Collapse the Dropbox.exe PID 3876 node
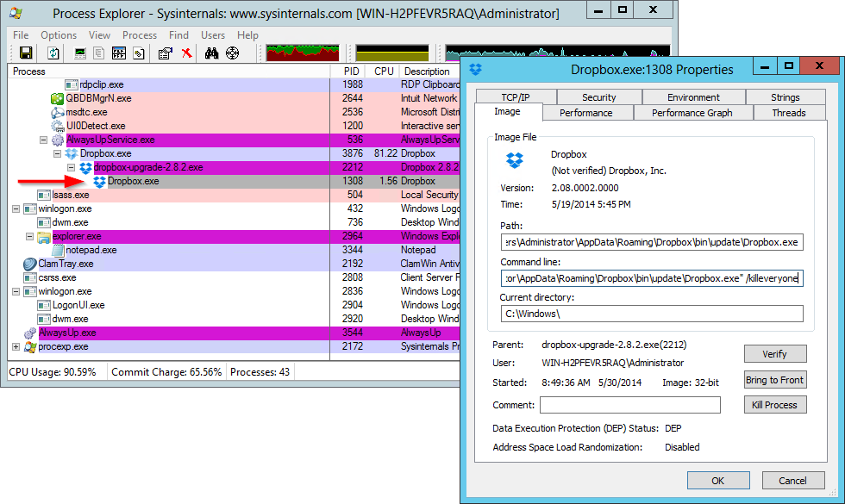 (x=57, y=154)
